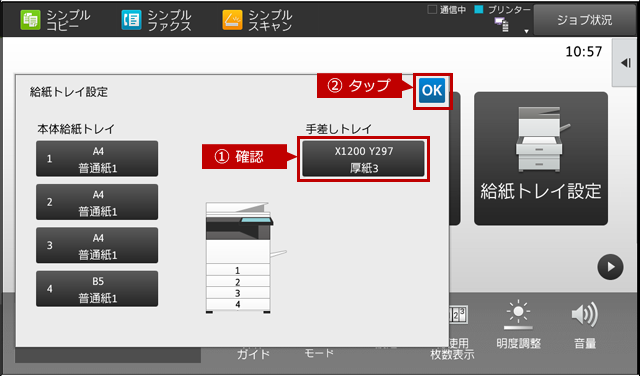Tap the blue OK button
The width and height of the screenshot is (640, 376).
[432, 90]
